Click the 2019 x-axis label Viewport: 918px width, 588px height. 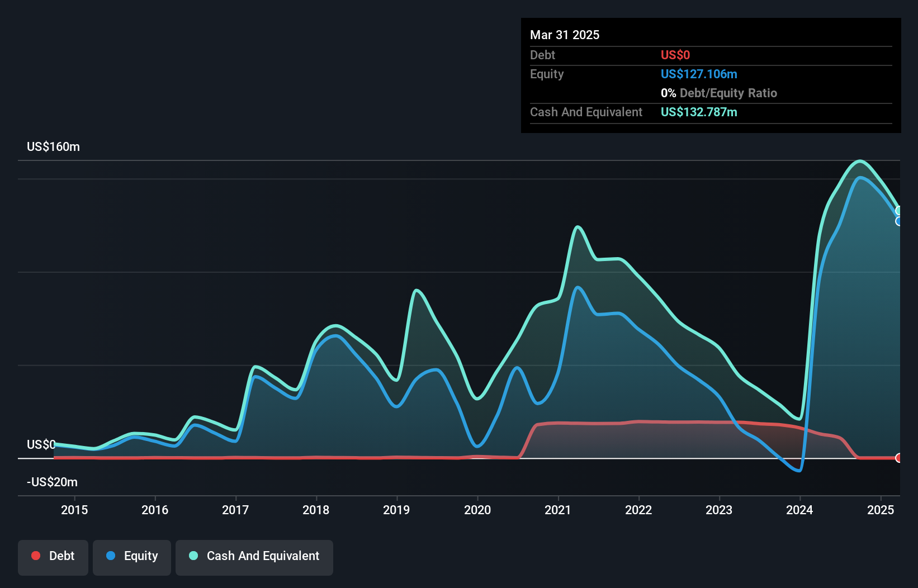point(396,510)
